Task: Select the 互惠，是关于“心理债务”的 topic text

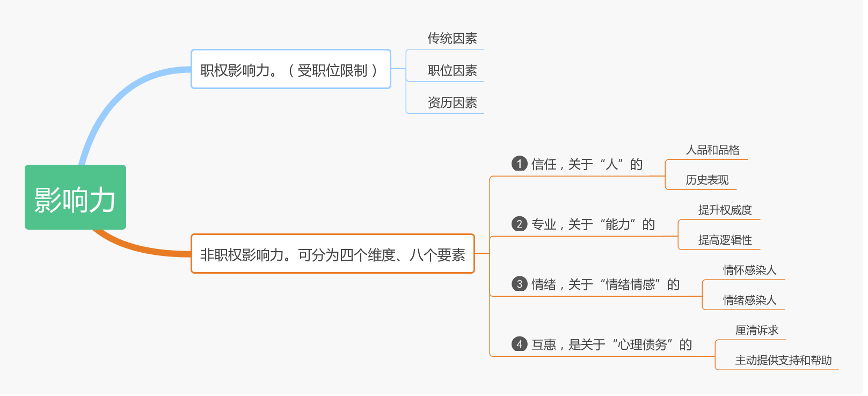Action: (612, 344)
